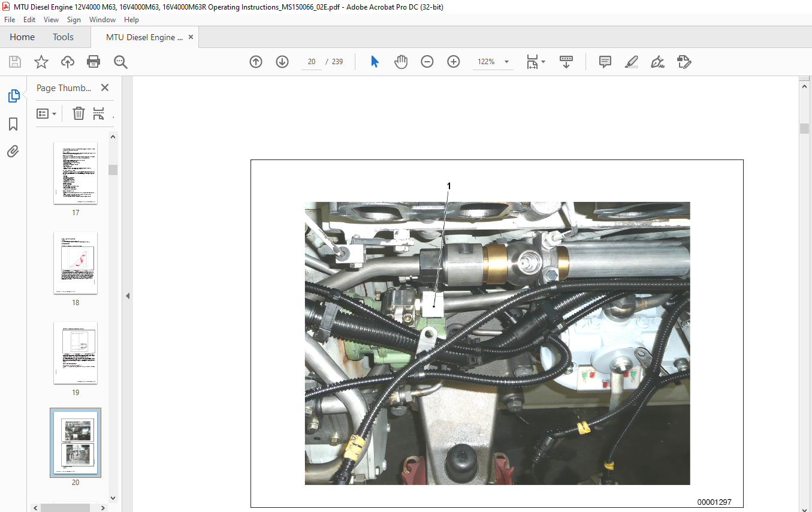
Task: Open the Attachments paperclip panel
Action: tap(13, 151)
